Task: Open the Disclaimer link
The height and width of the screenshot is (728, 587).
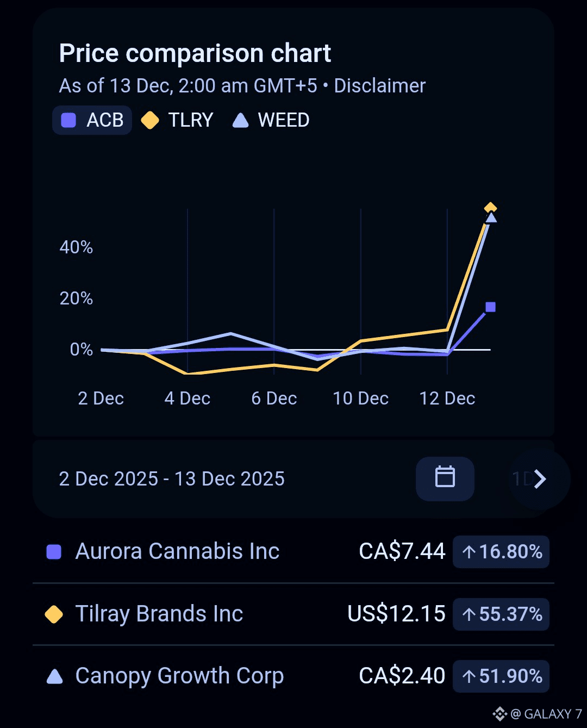Action: (x=379, y=86)
